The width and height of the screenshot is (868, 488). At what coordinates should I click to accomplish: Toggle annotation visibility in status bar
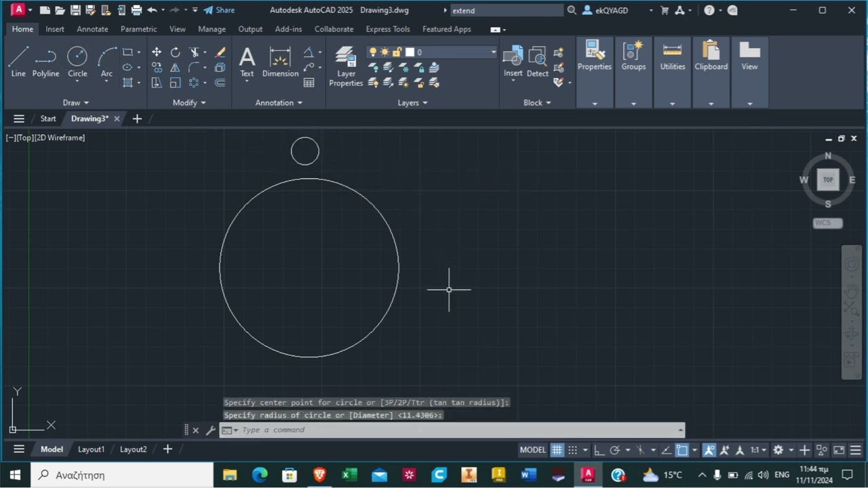click(709, 449)
